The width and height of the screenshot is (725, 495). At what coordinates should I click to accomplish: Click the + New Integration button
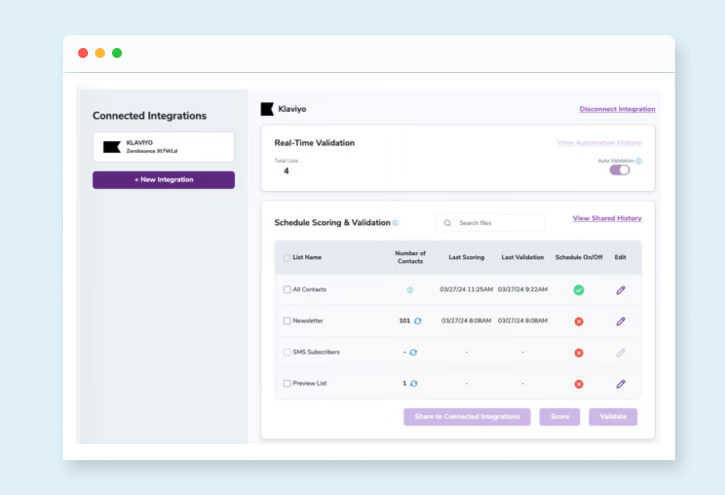(x=164, y=180)
